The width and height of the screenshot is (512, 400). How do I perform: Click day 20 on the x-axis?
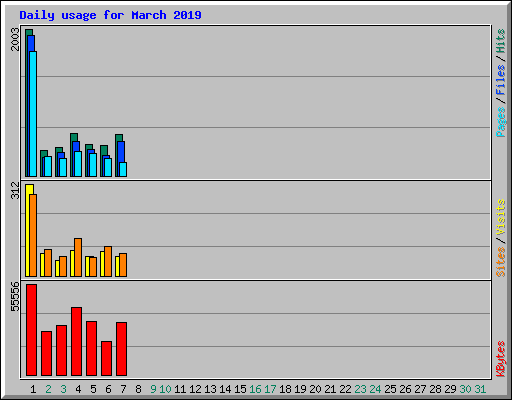315,389
